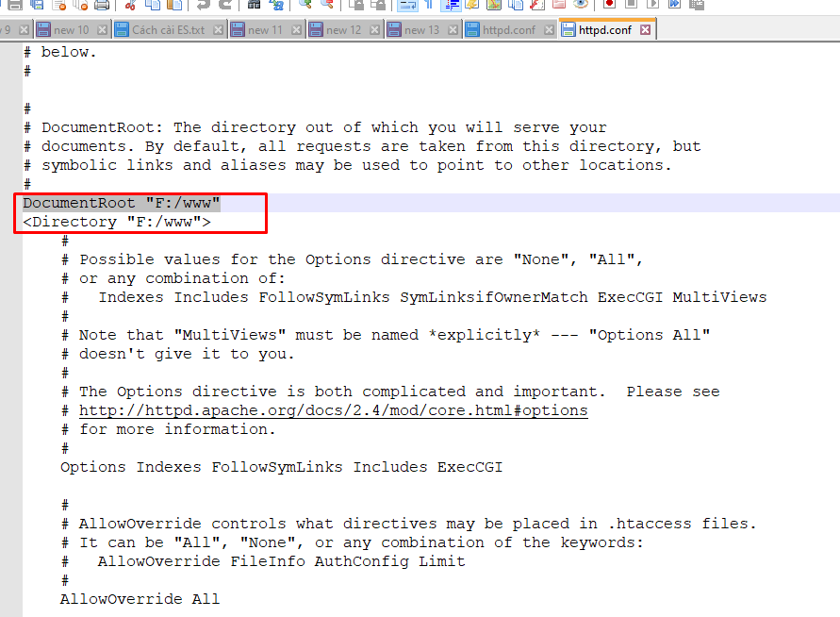Image resolution: width=840 pixels, height=617 pixels.
Task: Click the Undo arrow icon
Action: point(203,5)
